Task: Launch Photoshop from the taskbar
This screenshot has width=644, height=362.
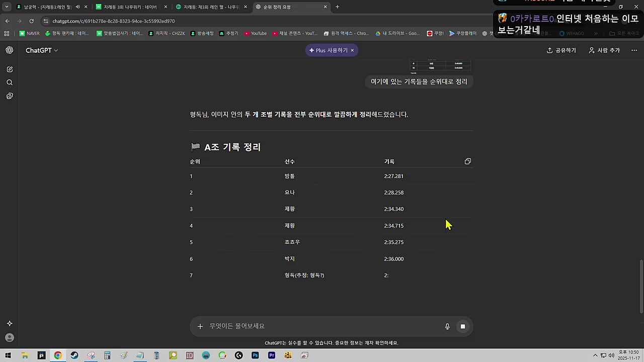Action: [255, 355]
